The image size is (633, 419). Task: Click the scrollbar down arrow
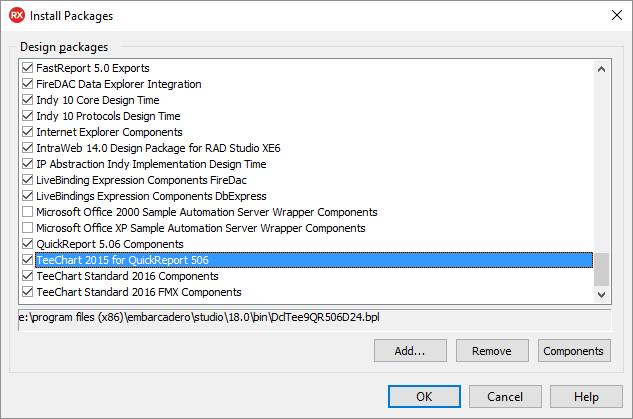click(602, 295)
